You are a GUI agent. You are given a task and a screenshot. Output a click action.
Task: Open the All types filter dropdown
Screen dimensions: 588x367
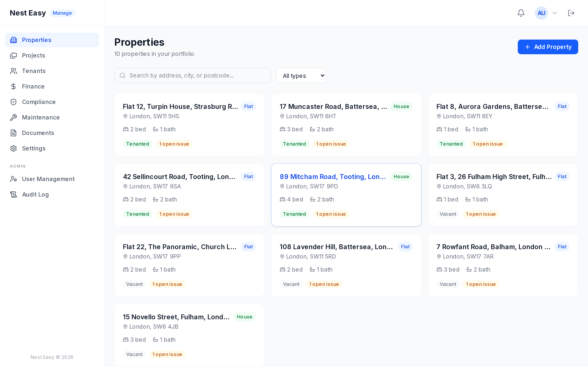pyautogui.click(x=301, y=75)
